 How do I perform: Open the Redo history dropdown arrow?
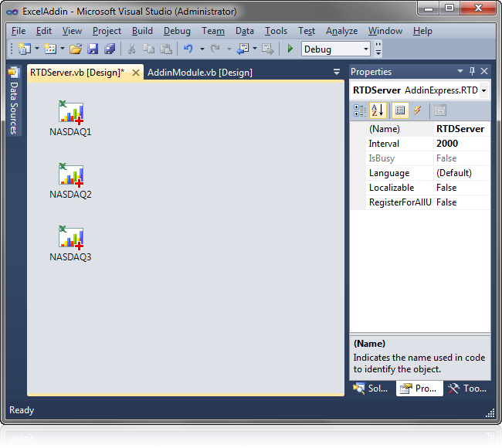[x=229, y=49]
